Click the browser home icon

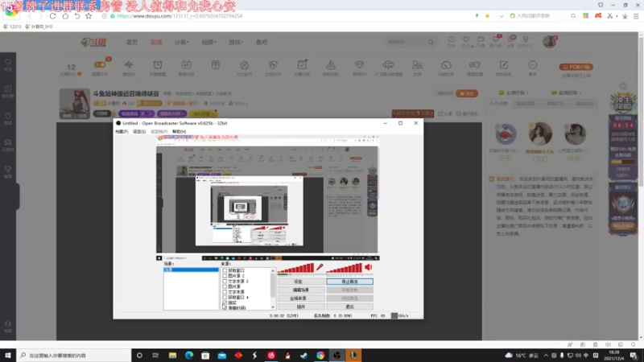tap(65, 16)
